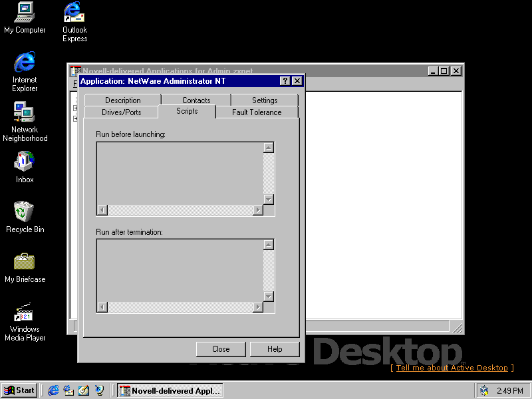Follow the Tell me about Active Desktop link
The image size is (532, 399).
point(452,368)
